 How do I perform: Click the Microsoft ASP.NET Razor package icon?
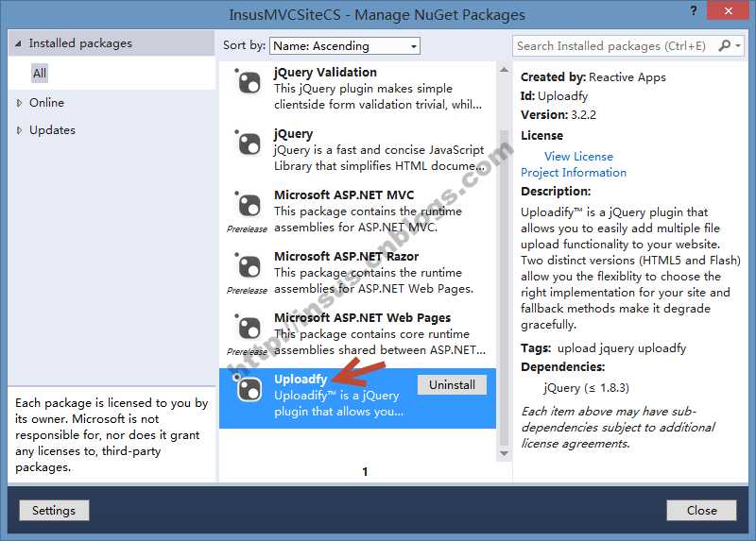click(x=249, y=265)
